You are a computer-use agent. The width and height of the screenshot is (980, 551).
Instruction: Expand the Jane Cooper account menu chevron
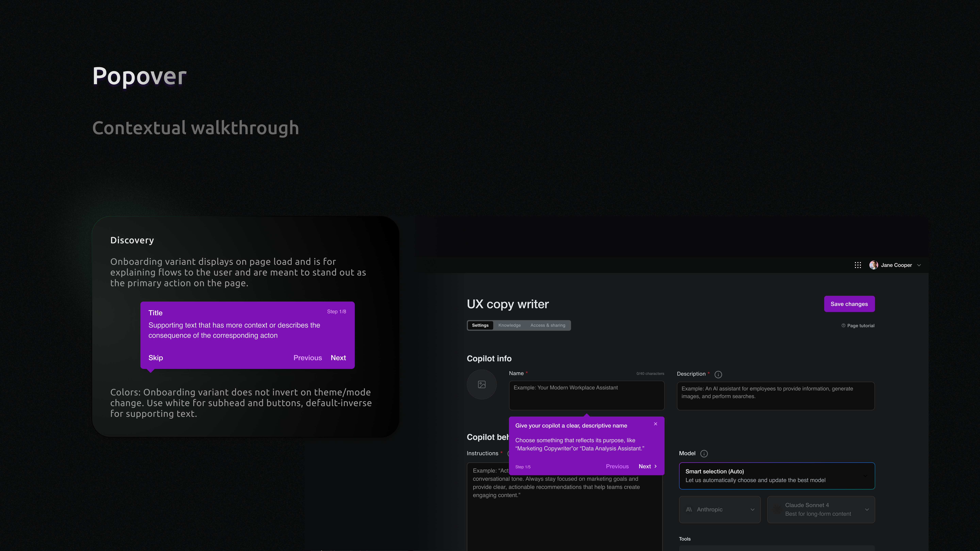point(919,265)
